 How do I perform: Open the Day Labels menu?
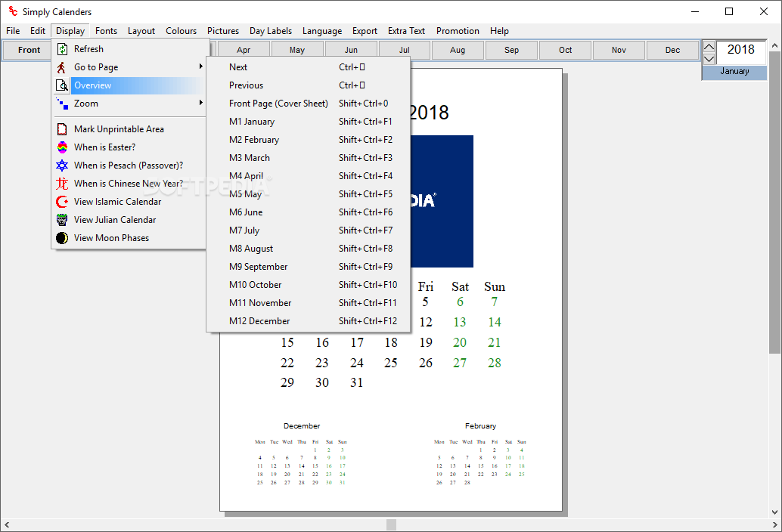click(271, 31)
